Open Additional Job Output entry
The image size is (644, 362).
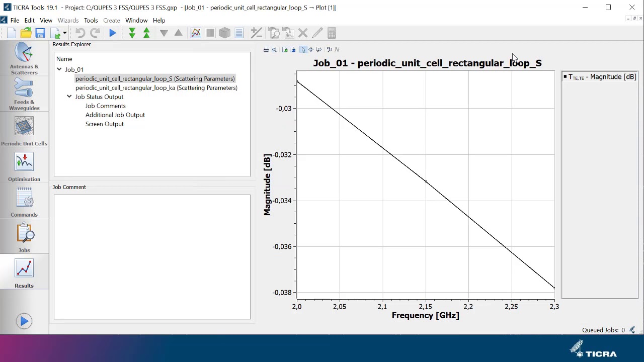(x=115, y=115)
